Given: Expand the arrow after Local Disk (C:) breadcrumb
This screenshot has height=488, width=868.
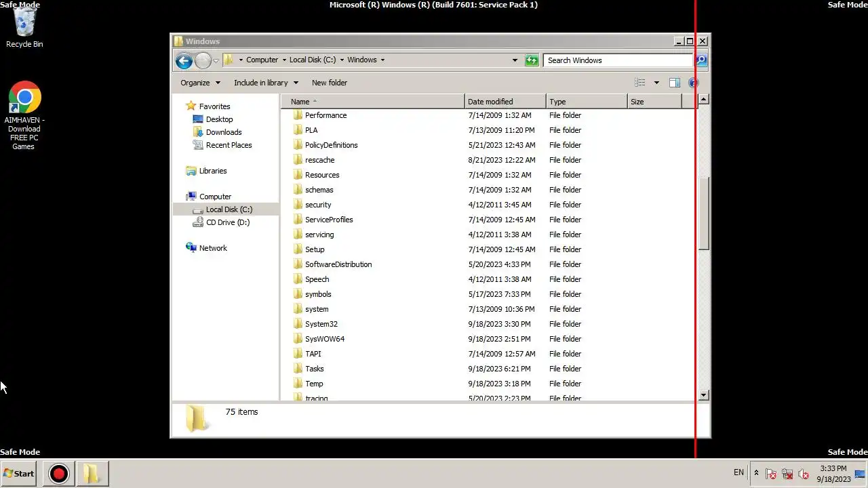Looking at the screenshot, I should click(342, 60).
